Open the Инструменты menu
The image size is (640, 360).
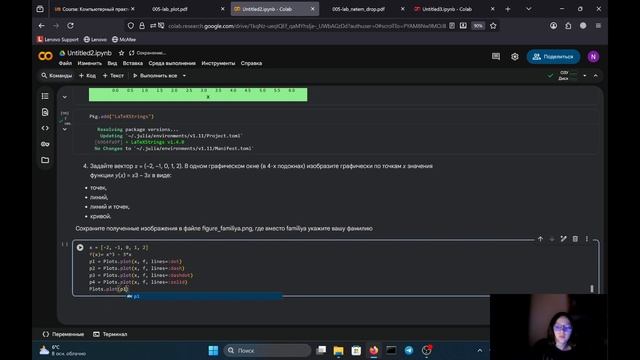[x=218, y=63]
